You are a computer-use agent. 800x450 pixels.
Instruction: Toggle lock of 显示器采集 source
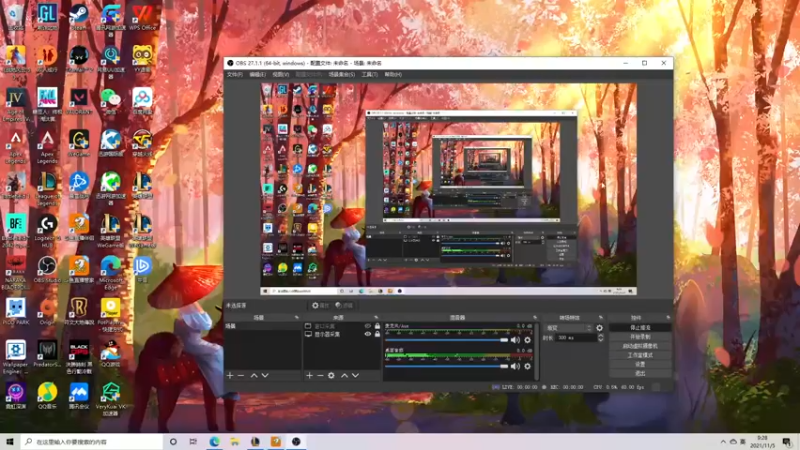[x=377, y=334]
